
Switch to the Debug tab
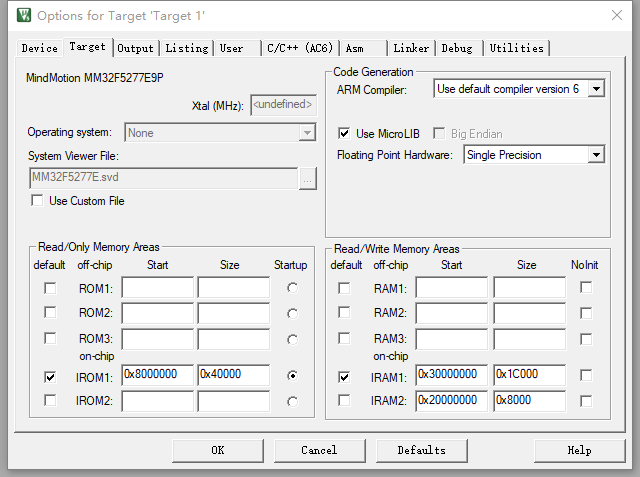tap(459, 48)
